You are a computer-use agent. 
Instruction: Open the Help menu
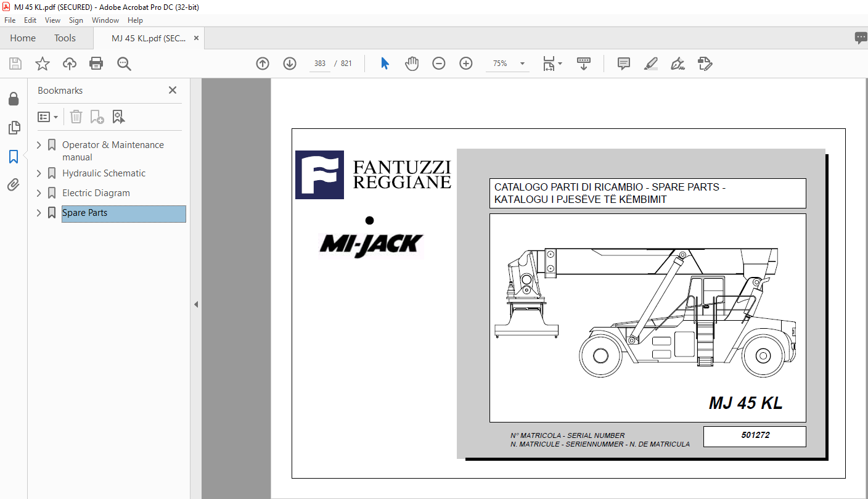pyautogui.click(x=135, y=20)
